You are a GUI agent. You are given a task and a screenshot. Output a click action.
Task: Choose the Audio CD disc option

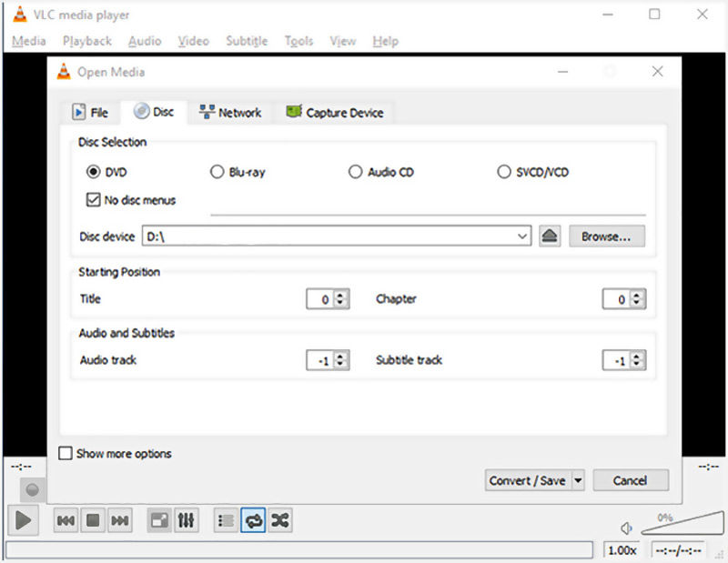pos(356,172)
